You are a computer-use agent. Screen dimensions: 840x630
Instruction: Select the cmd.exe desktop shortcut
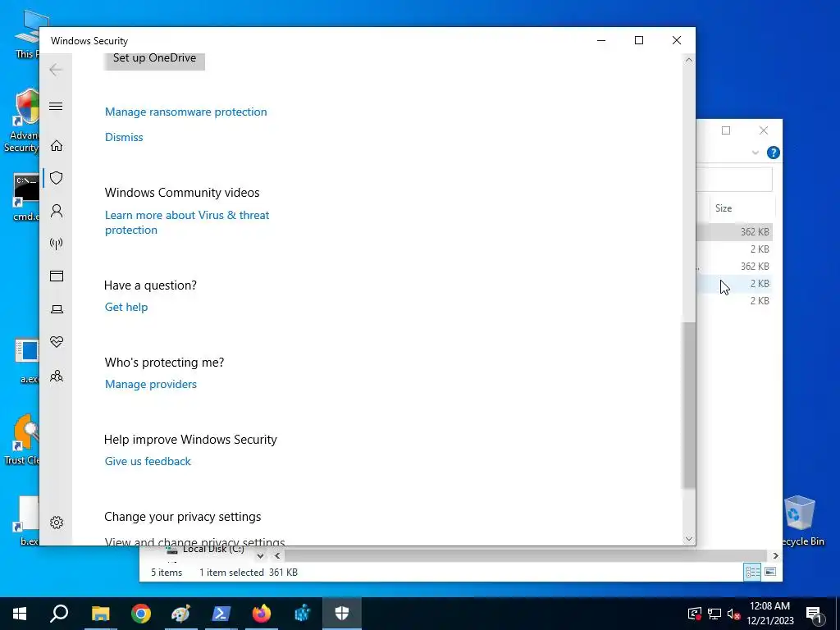[25, 197]
